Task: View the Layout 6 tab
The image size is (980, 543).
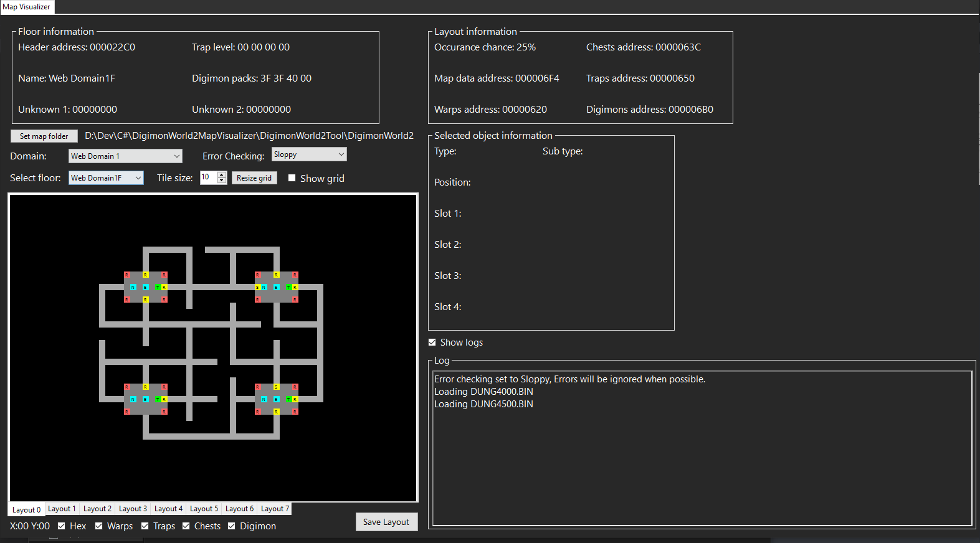Action: coord(239,509)
